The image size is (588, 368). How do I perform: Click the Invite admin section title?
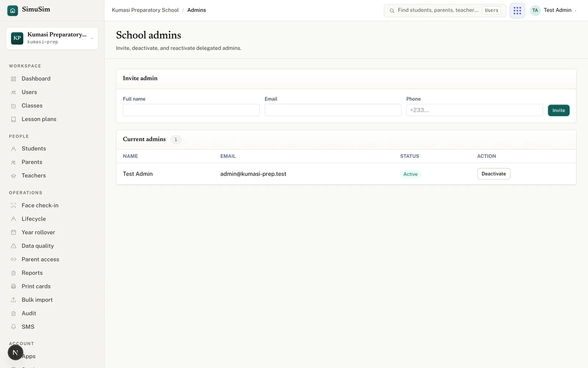[x=140, y=78]
